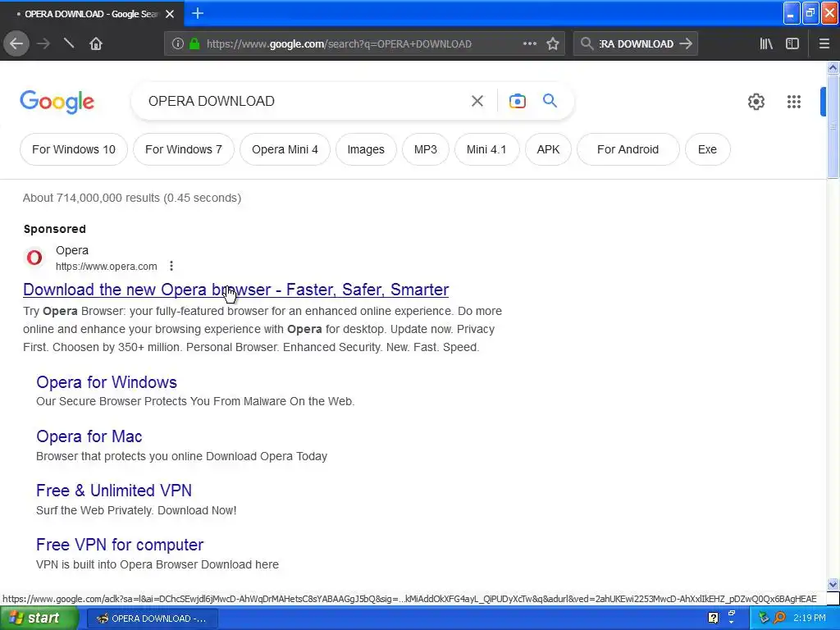View site information icon in address bar

coord(178,44)
